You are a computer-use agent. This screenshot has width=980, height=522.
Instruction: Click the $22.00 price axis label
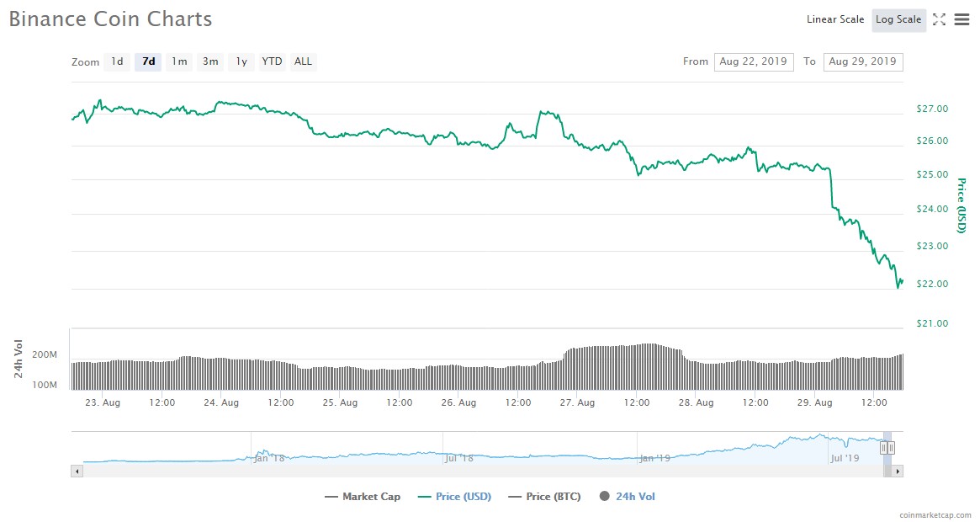[x=932, y=285]
